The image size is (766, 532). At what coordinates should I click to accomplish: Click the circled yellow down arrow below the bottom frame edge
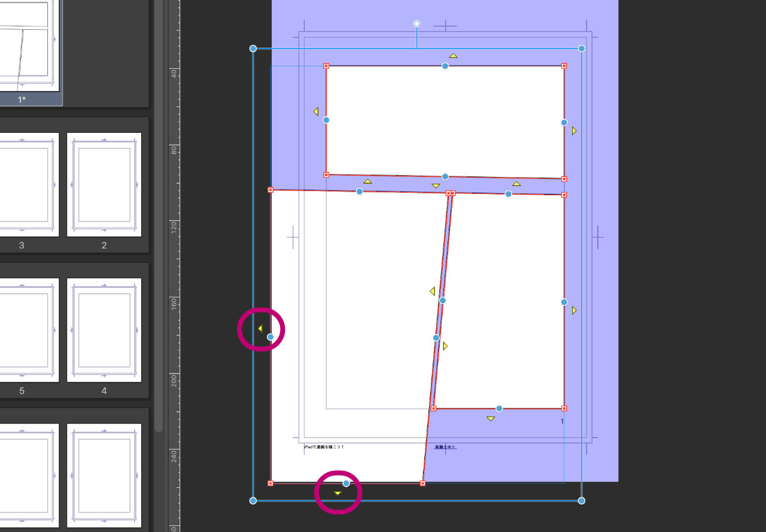(x=338, y=493)
